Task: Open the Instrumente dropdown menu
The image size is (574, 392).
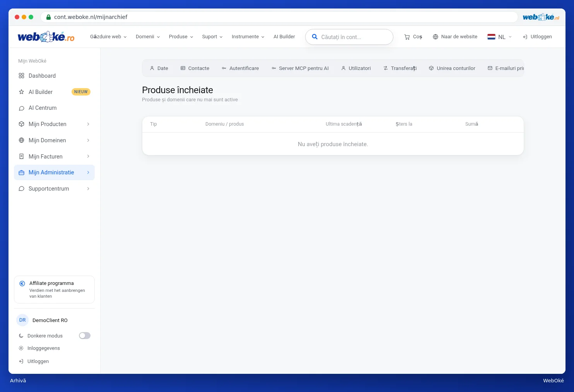Action: click(248, 37)
